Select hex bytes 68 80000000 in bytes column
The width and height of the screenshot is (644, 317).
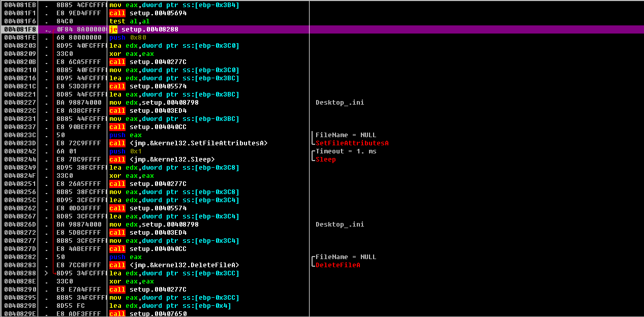(x=79, y=38)
